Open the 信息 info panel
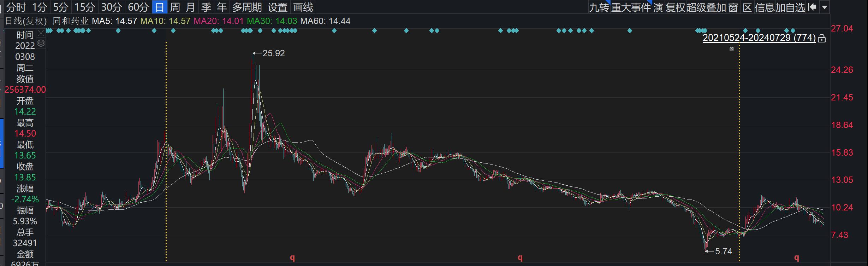The image size is (868, 266). coord(765,7)
